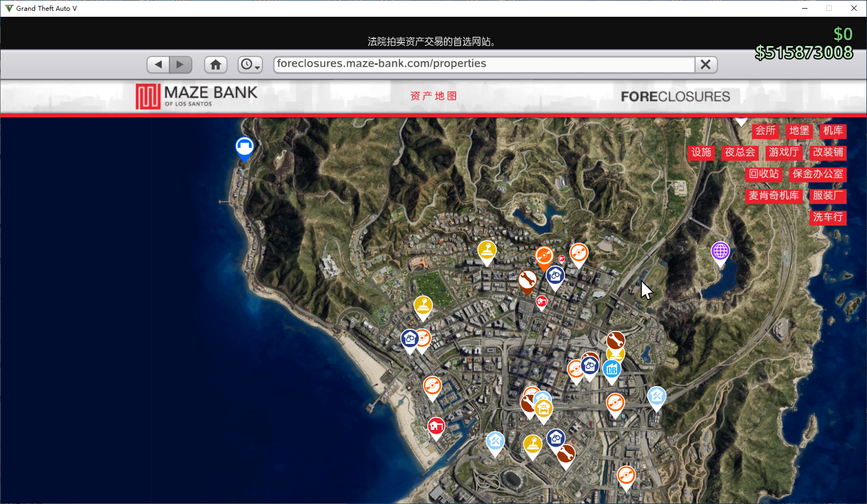Click the blue DB property marker
867x504 pixels.
[612, 370]
